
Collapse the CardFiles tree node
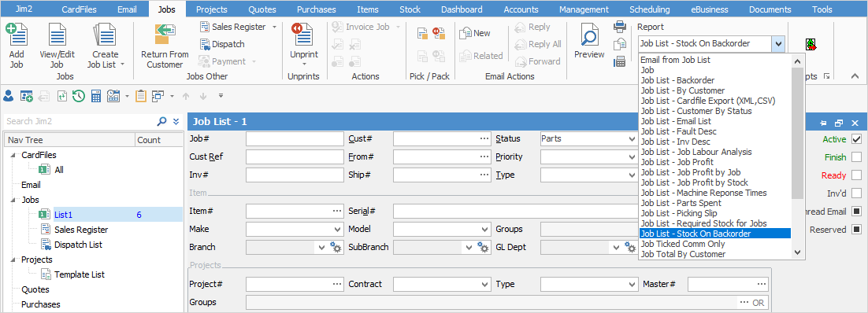13,156
